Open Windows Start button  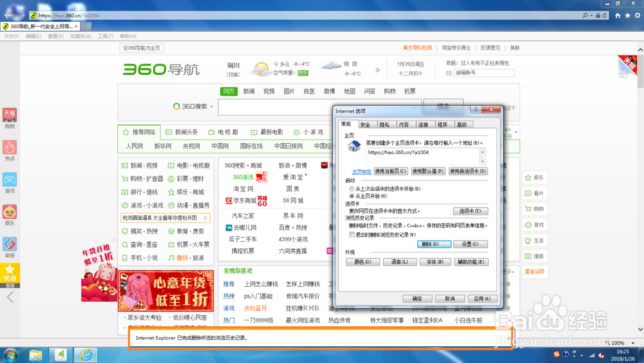click(10, 355)
